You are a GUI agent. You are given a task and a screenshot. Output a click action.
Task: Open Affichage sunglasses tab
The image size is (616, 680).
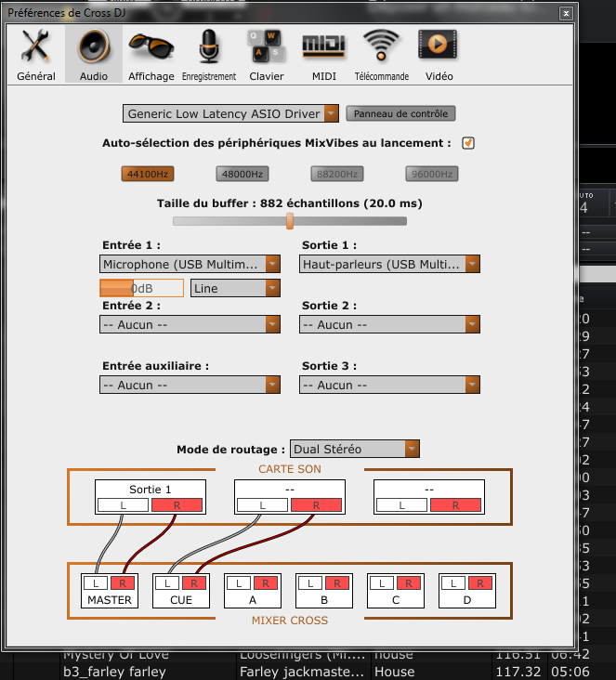click(151, 54)
